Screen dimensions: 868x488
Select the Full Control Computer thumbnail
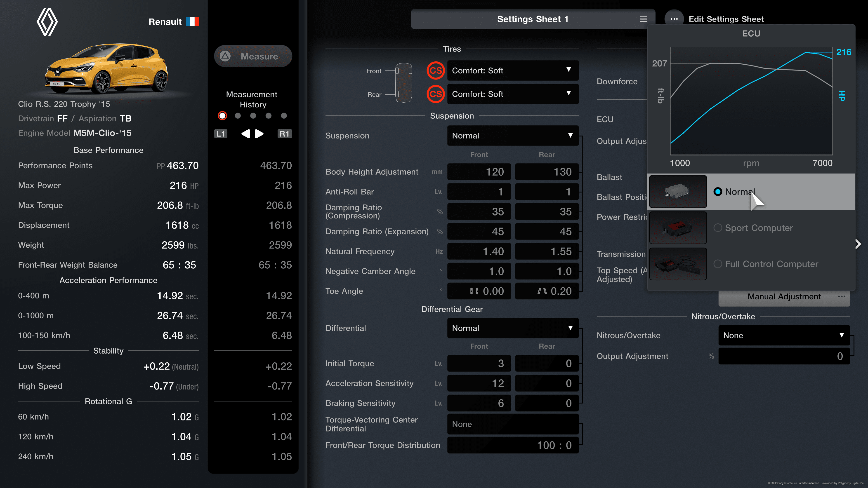pyautogui.click(x=678, y=264)
